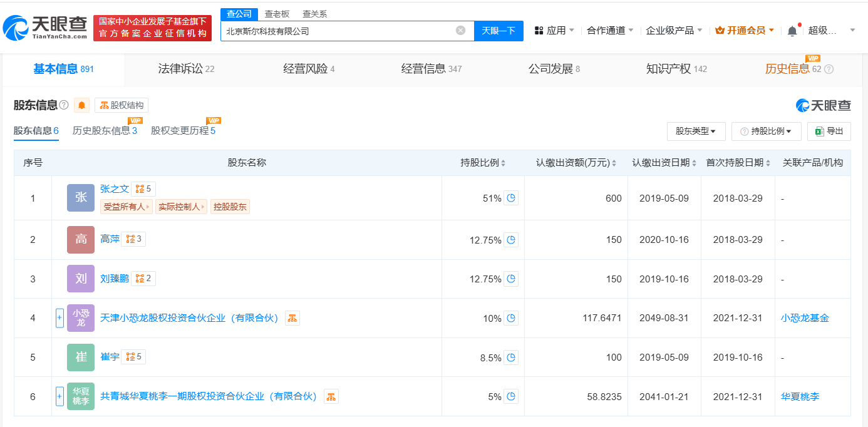
Task: View pie chart for 崔宇 8.5%
Action: (x=511, y=358)
